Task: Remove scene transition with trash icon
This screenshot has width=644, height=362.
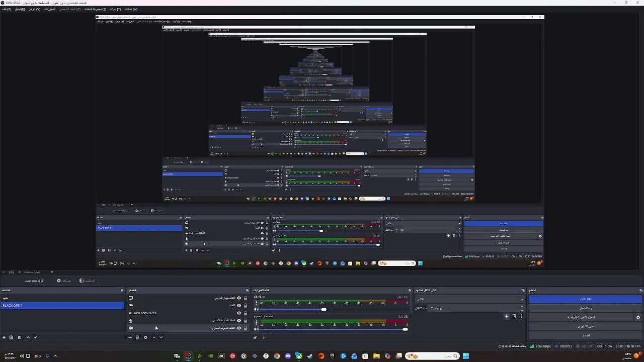Action: click(514, 316)
